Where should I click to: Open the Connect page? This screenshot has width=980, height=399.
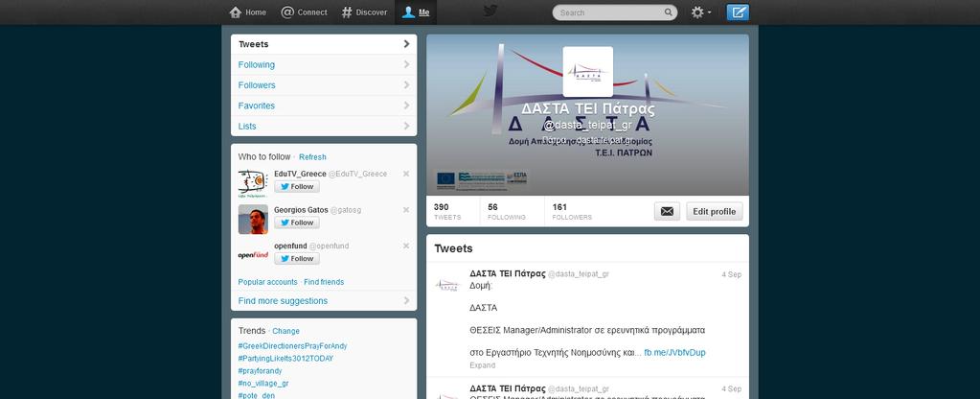pos(304,12)
